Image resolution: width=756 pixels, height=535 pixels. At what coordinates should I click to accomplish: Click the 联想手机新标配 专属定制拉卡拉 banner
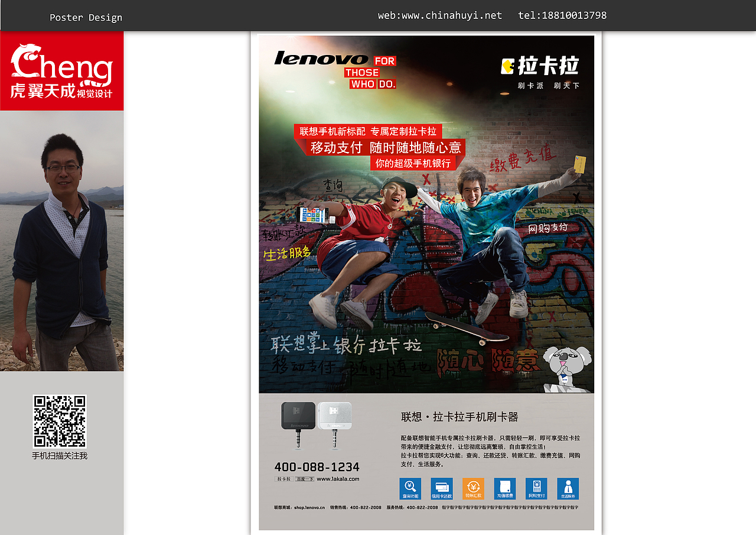tap(367, 131)
